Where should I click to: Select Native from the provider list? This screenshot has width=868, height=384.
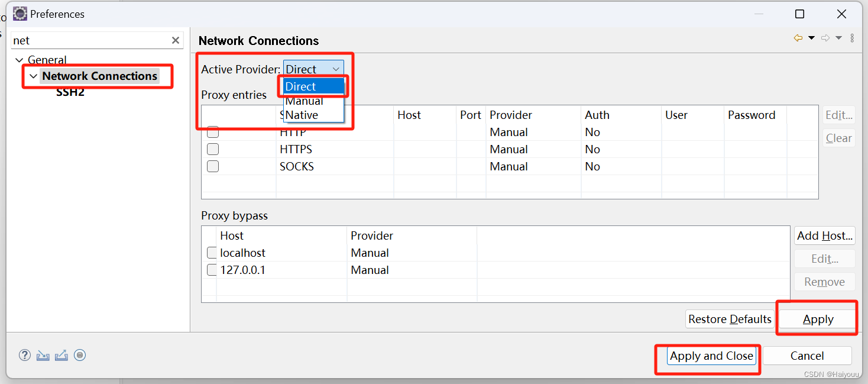(302, 115)
